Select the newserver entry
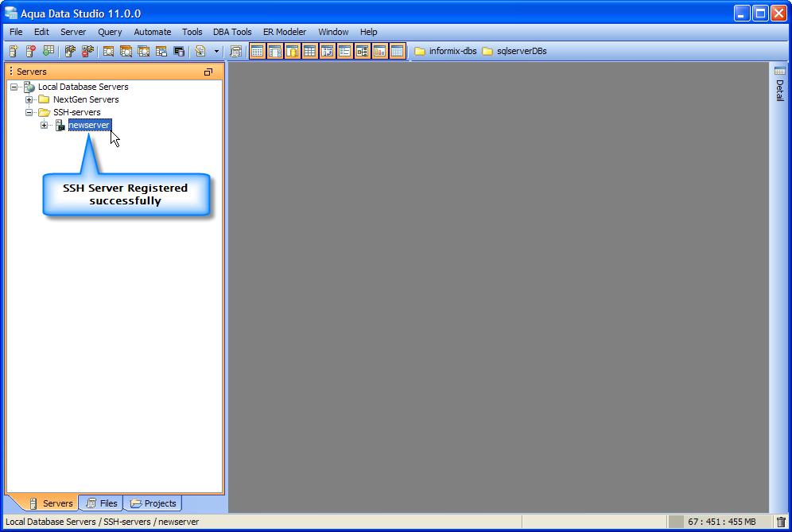 (89, 125)
